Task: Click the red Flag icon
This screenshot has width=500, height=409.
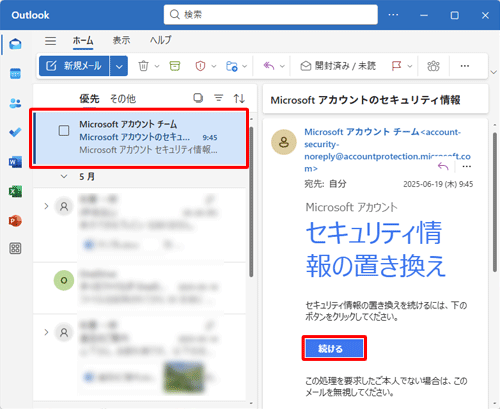Action: coord(396,66)
